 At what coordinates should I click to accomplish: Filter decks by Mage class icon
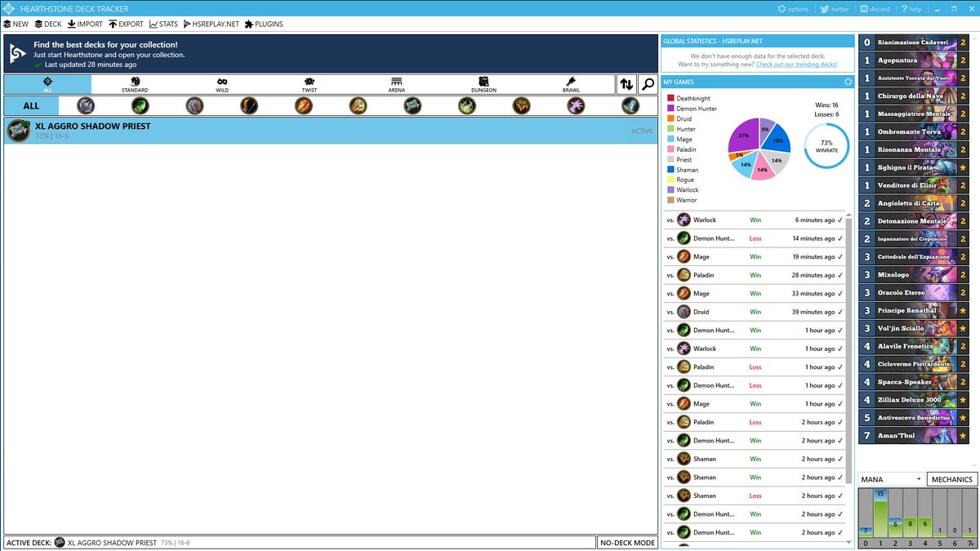303,105
